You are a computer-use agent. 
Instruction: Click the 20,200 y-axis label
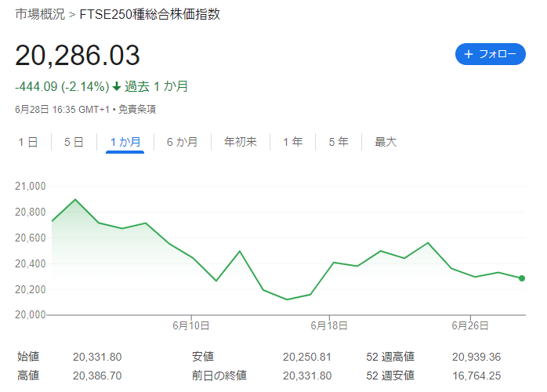tap(31, 289)
